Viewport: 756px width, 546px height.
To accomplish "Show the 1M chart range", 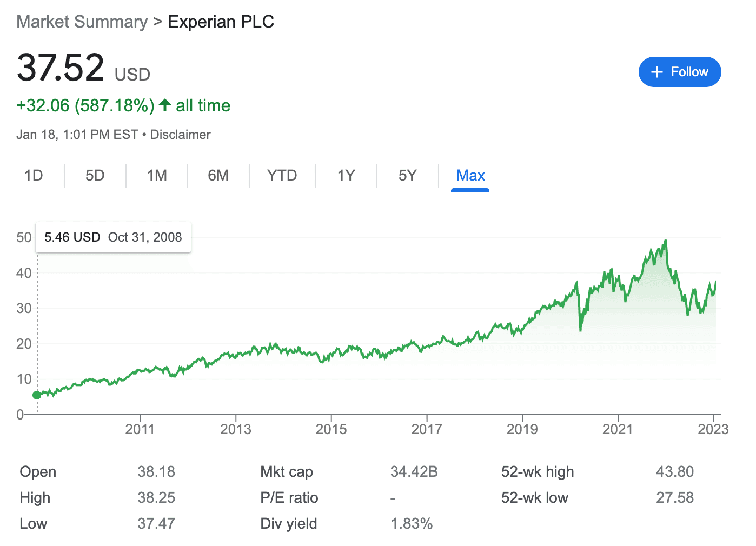I will tap(157, 176).
